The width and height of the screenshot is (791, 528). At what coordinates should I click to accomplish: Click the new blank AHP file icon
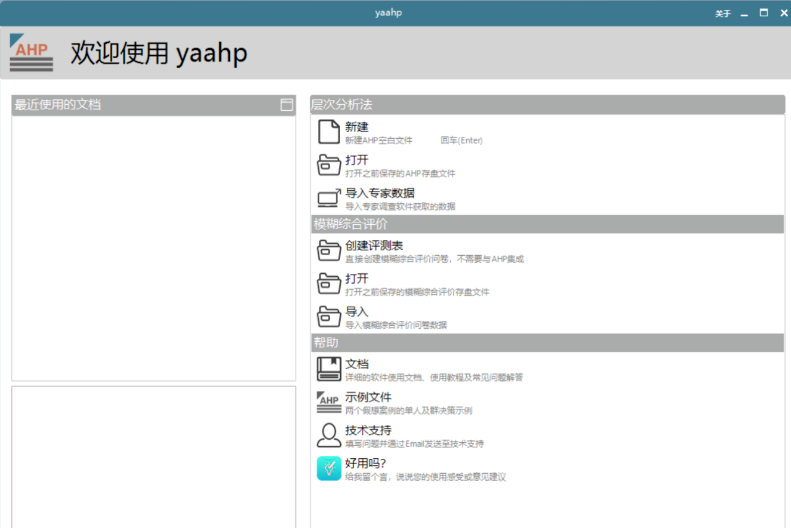pos(329,132)
